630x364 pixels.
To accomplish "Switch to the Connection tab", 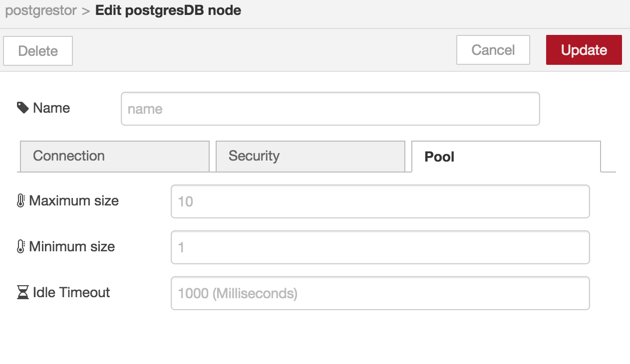I will [x=114, y=156].
